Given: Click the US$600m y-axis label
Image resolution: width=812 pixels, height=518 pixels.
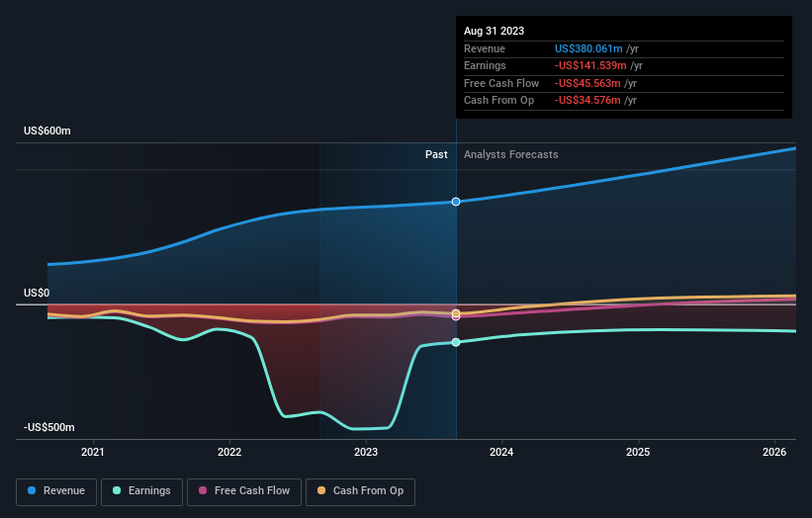Looking at the screenshot, I should (47, 130).
